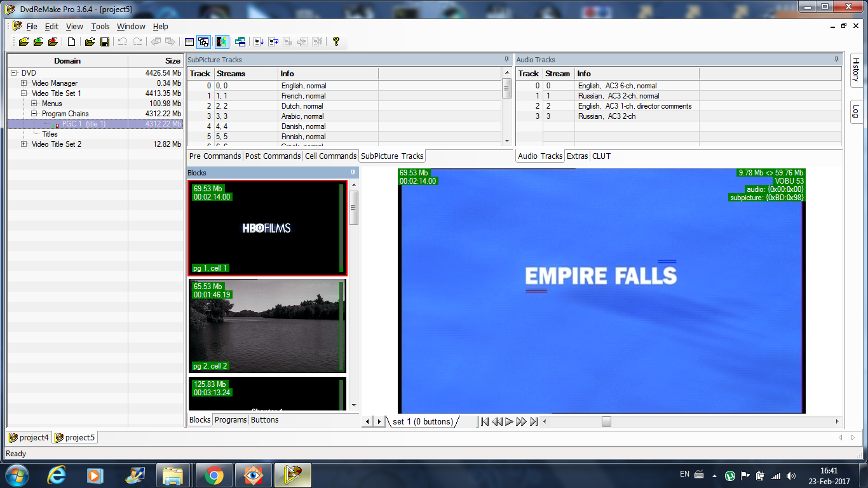Click the Blocks panel scrollbar thumb
The width and height of the screenshot is (868, 488).
[x=354, y=208]
